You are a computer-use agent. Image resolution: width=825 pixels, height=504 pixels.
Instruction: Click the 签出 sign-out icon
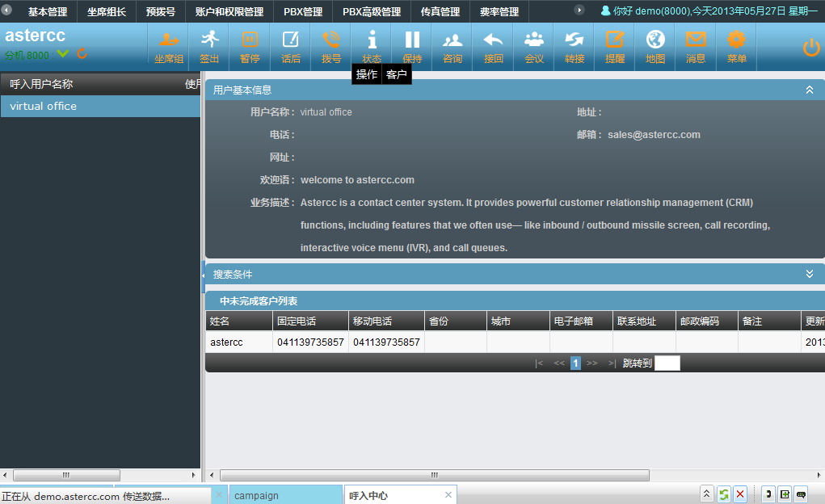click(209, 45)
